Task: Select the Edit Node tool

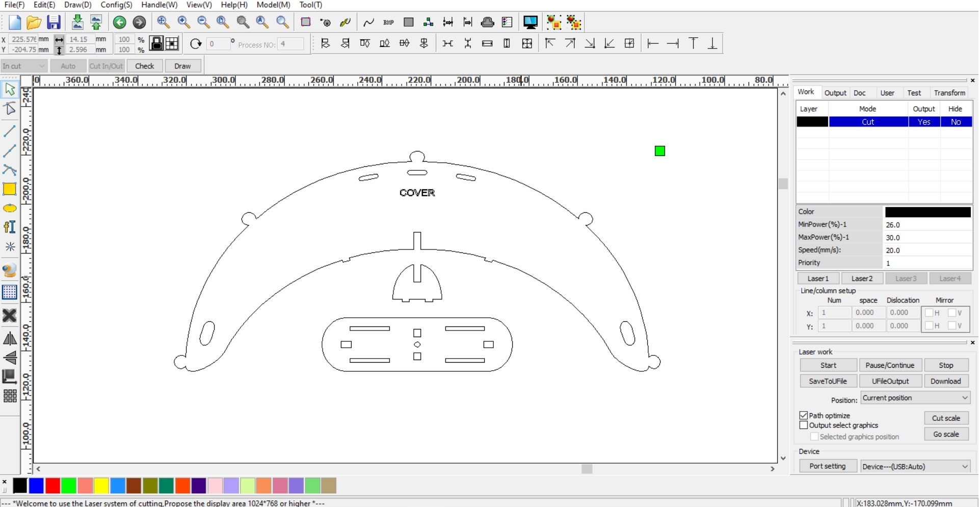Action: (10, 109)
